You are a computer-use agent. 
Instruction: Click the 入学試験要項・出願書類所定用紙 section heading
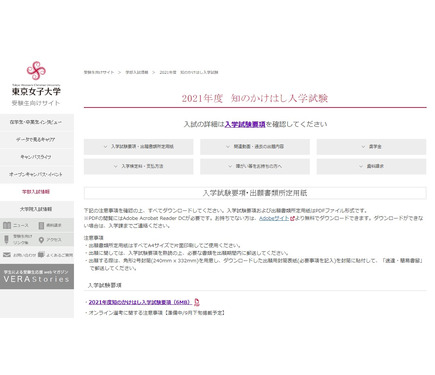[255, 193]
